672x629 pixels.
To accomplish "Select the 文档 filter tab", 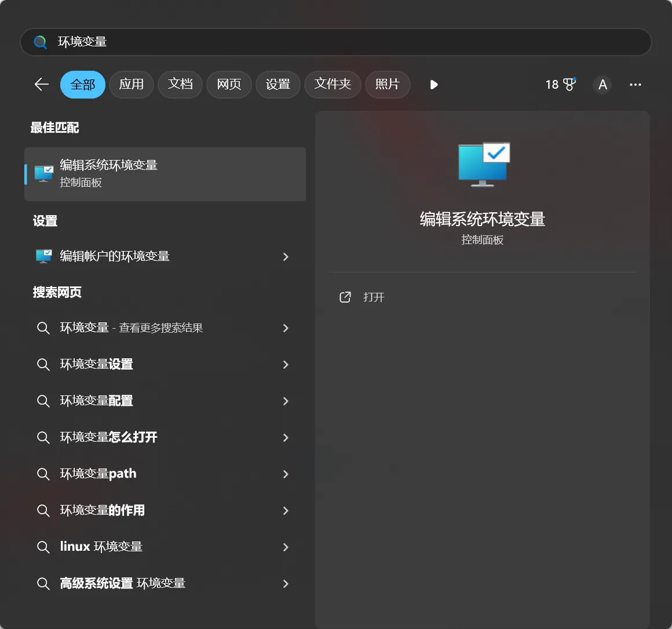I will (x=180, y=84).
